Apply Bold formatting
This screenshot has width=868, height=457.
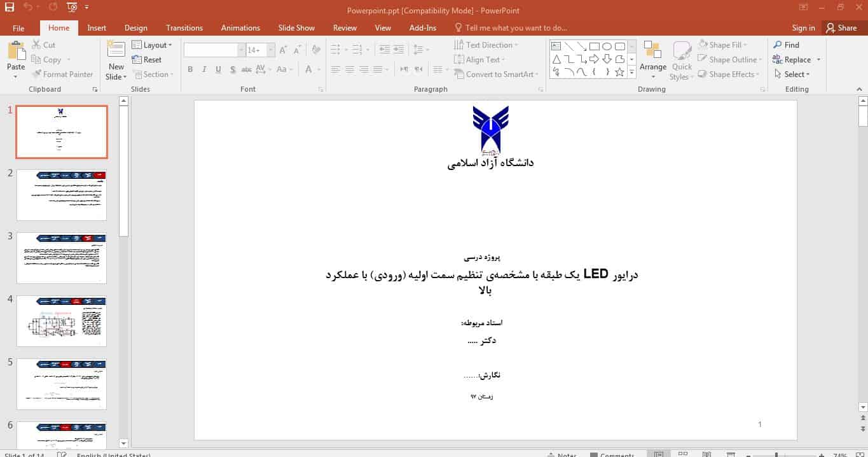pyautogui.click(x=190, y=69)
